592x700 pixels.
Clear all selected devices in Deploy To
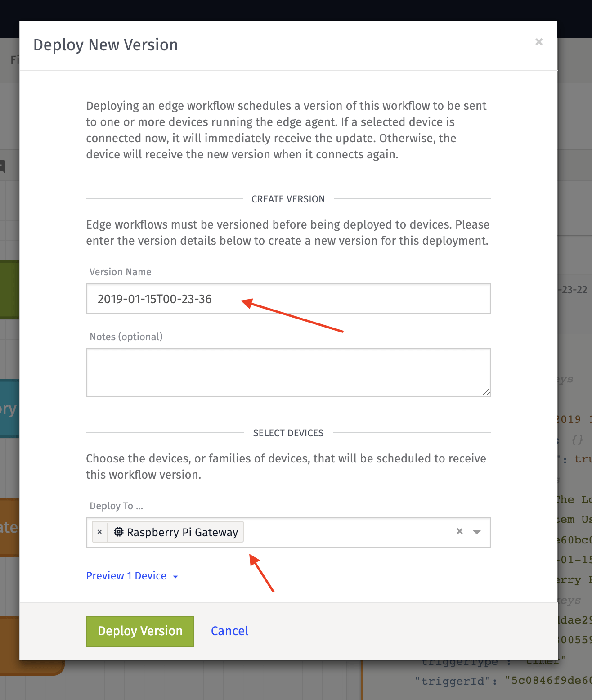460,531
